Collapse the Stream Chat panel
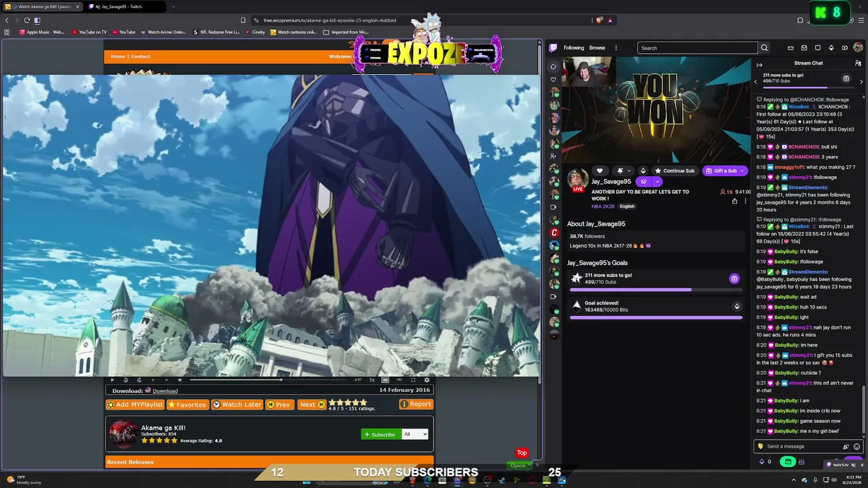 pos(759,64)
